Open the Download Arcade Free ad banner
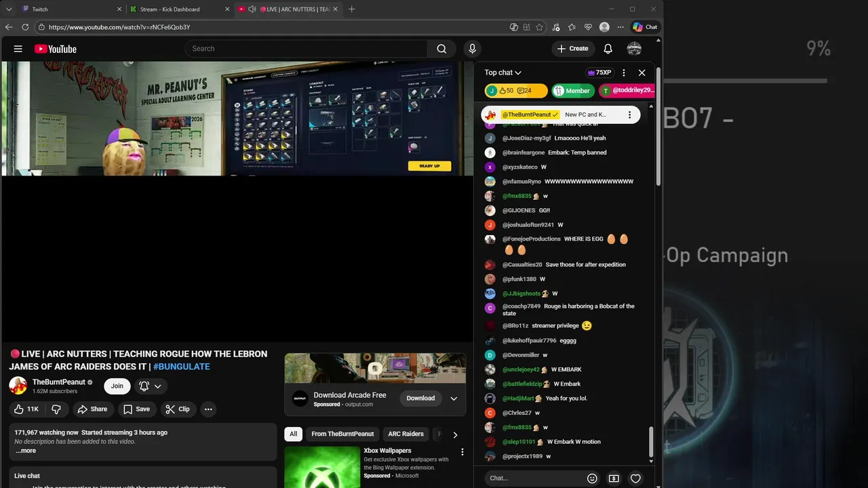The height and width of the screenshot is (488, 868). (375, 369)
